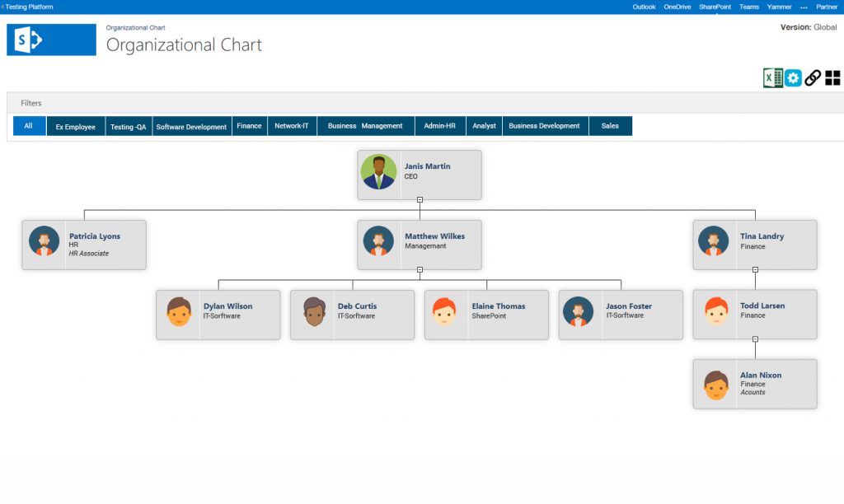Viewport: 844px width, 504px height.
Task: Export the org chart to Excel
Action: [x=771, y=77]
